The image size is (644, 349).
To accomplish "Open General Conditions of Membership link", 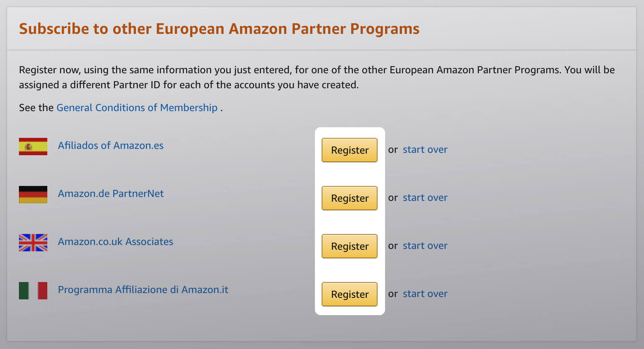I will coord(137,108).
